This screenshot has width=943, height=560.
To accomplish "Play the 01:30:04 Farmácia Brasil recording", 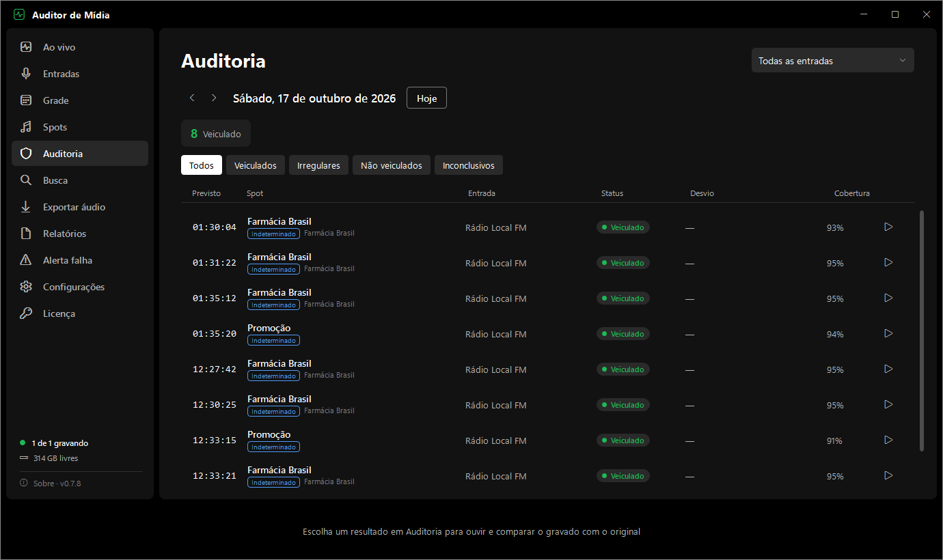I will pos(888,227).
